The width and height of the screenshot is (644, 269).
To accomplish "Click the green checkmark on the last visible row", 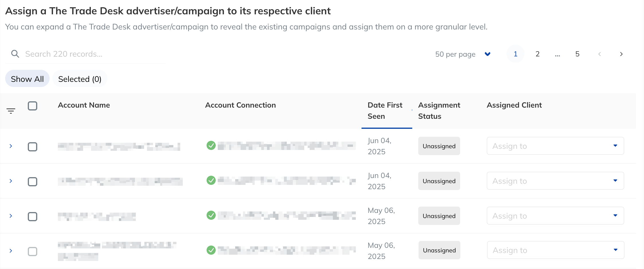I will pos(211,250).
